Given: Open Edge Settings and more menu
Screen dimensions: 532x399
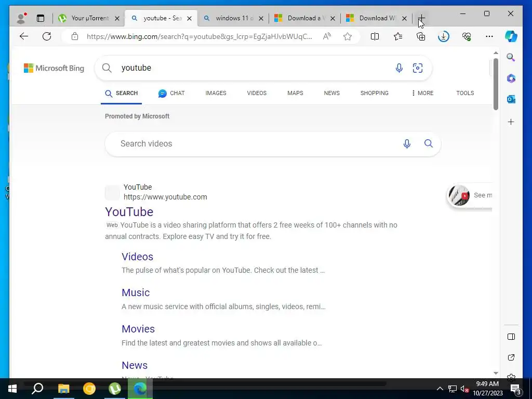Looking at the screenshot, I should (x=489, y=36).
